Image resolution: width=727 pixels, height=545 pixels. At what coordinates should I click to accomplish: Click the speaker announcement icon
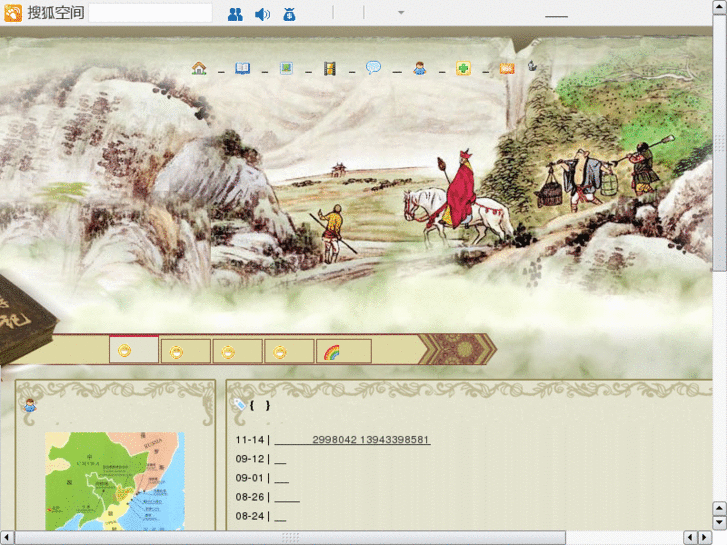(x=262, y=14)
